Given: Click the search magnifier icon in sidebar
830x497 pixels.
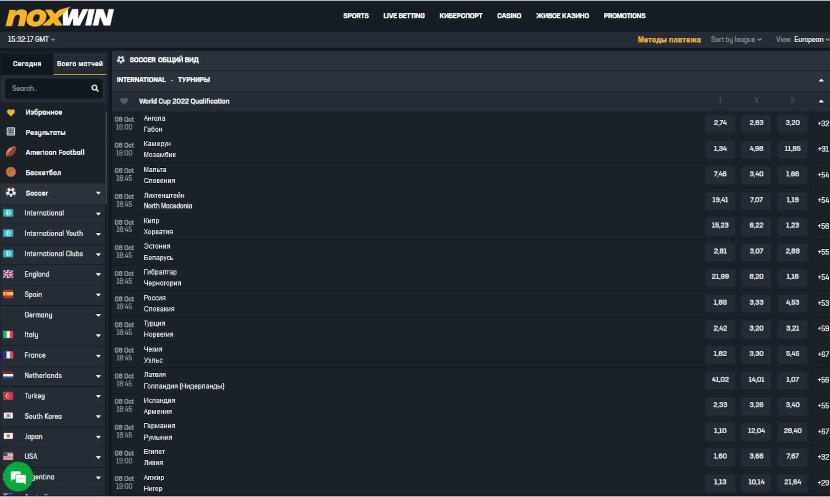Looking at the screenshot, I should pyautogui.click(x=95, y=88).
